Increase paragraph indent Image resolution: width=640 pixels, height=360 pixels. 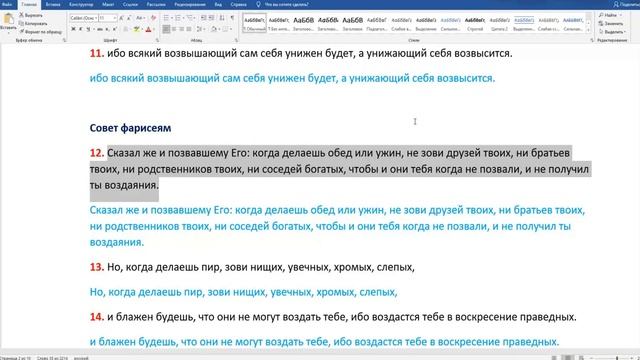coord(211,18)
